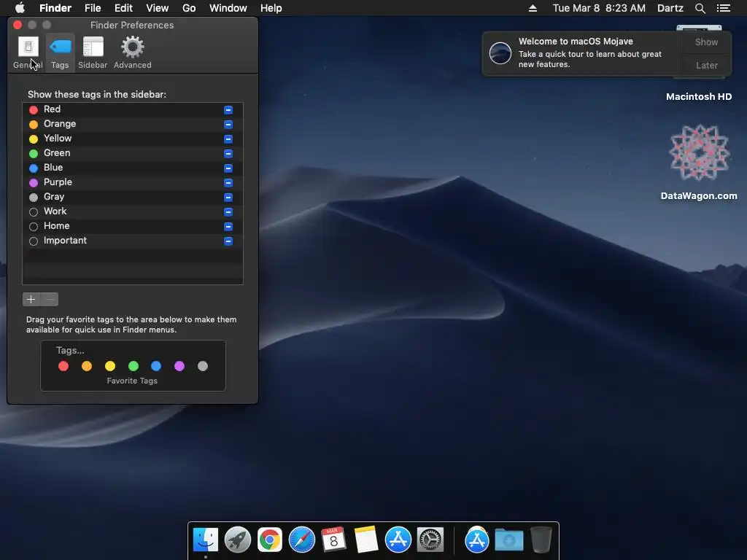Select the Purple tag color dot in list

34,183
